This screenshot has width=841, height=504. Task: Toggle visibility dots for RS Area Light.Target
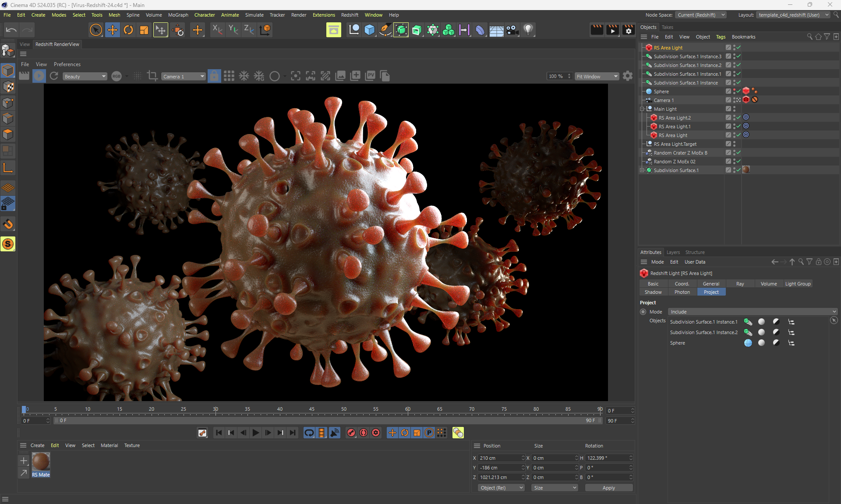734,144
